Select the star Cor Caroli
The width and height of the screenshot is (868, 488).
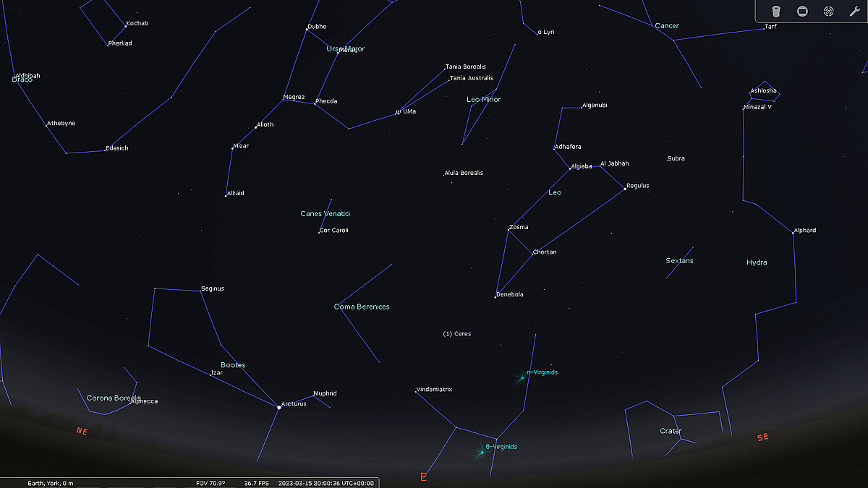click(320, 232)
